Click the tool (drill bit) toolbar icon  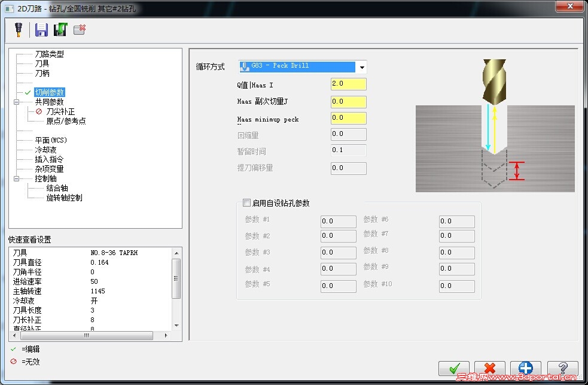[19, 30]
